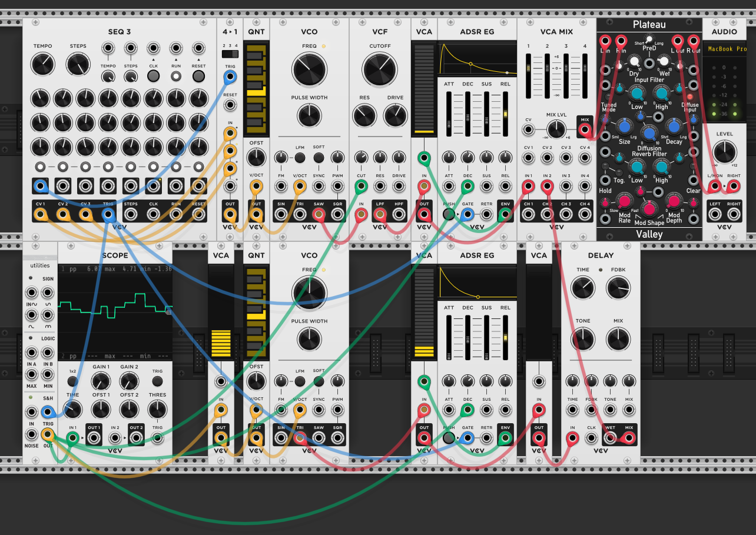Click the SEQ 3 STEPS output jack
The width and height of the screenshot is (756, 535).
(131, 214)
